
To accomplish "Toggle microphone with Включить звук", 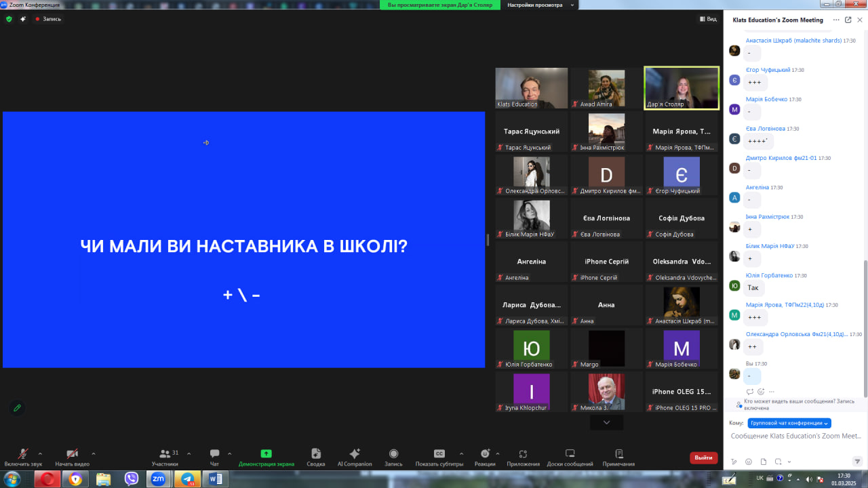I will pos(23,457).
